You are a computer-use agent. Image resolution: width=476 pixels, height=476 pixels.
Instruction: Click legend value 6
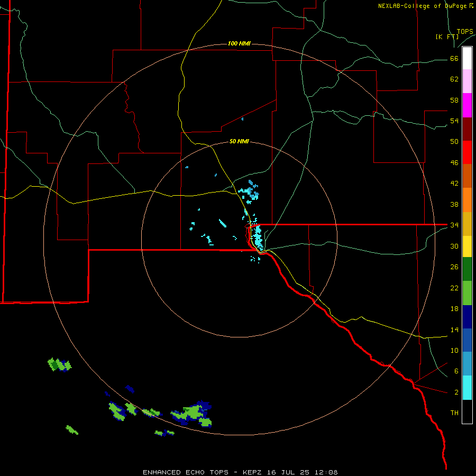click(456, 371)
